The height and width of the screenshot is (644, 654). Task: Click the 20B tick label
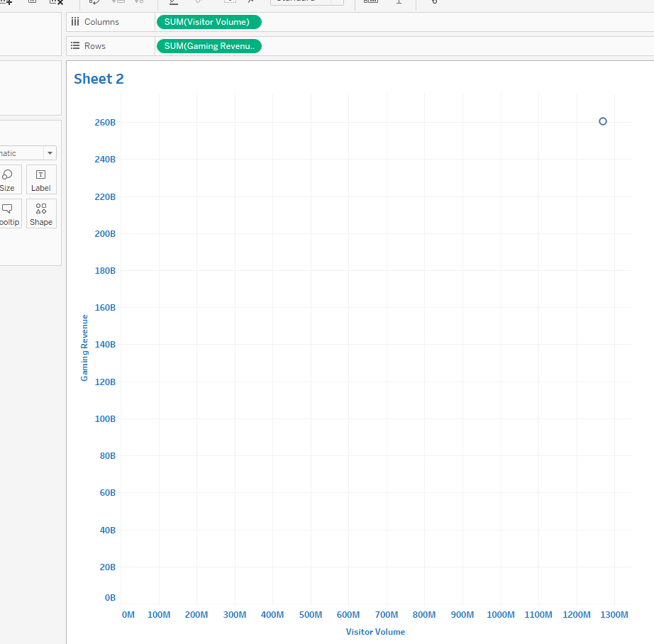[x=108, y=567]
